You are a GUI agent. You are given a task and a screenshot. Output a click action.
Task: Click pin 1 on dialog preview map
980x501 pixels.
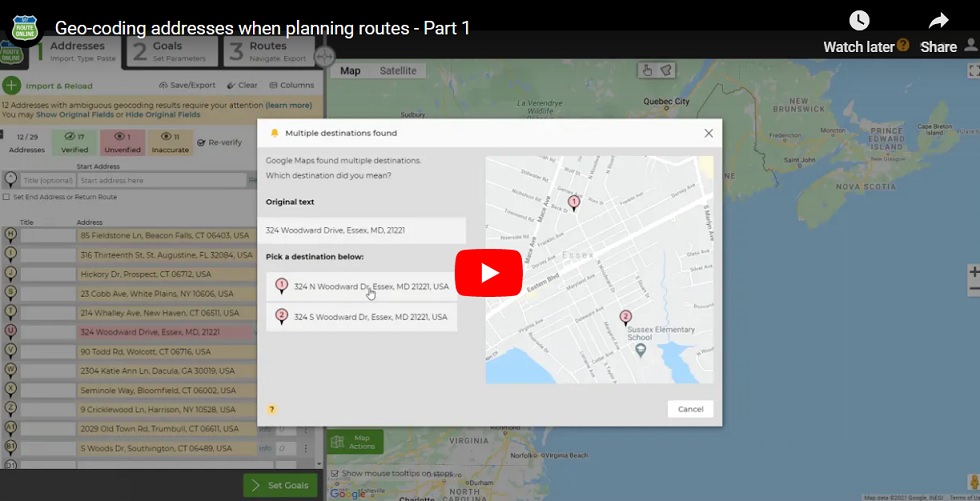[573, 202]
